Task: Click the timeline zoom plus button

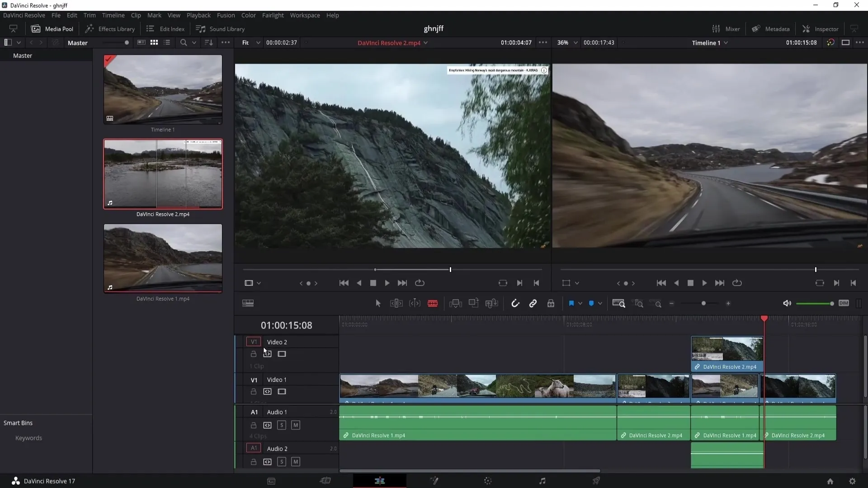Action: tap(728, 304)
